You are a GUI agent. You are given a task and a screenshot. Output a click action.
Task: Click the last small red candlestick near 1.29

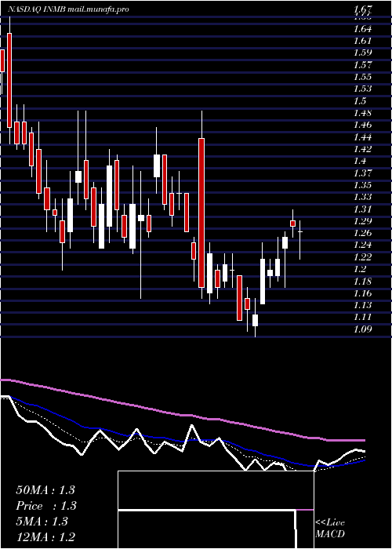tap(293, 224)
